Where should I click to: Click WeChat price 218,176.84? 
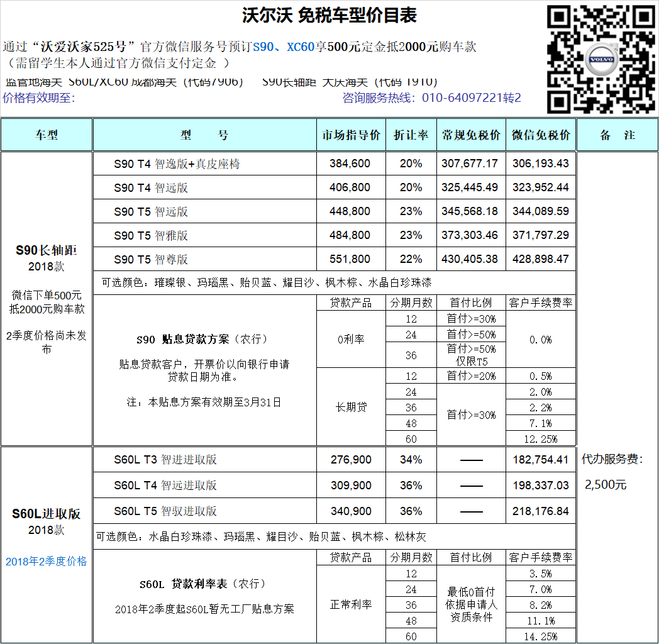pyautogui.click(x=541, y=511)
